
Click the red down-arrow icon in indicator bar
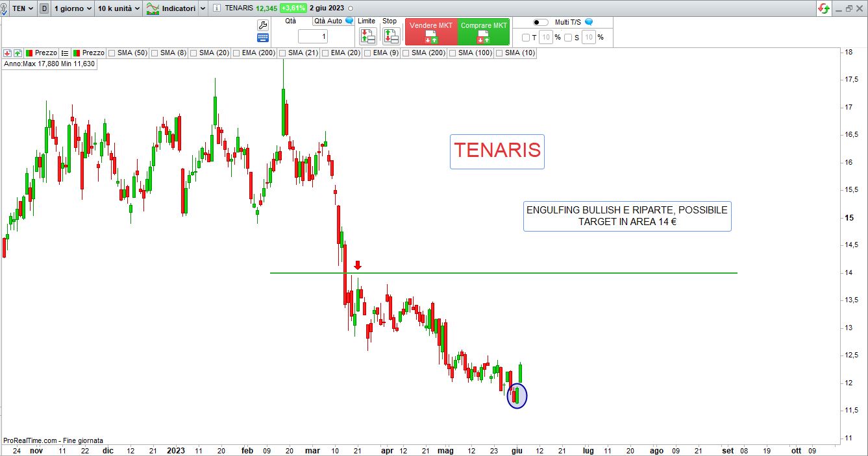click(7, 53)
